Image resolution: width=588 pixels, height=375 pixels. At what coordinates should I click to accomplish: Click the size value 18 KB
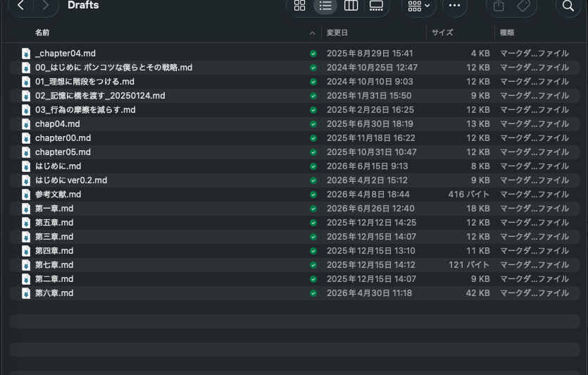478,209
